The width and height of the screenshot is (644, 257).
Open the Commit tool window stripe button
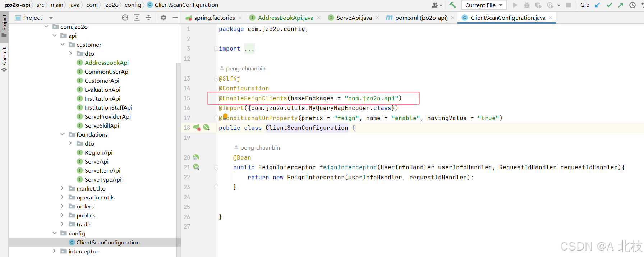click(4, 59)
